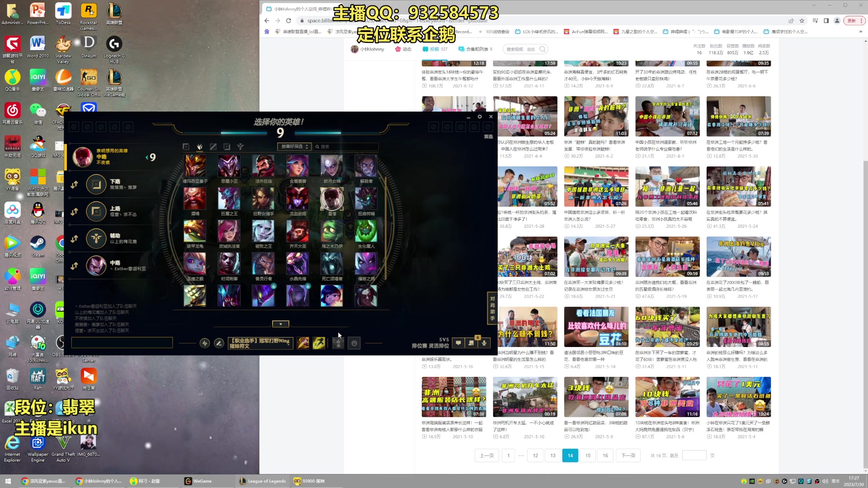Open Chrome three-dot menu

[x=861, y=21]
